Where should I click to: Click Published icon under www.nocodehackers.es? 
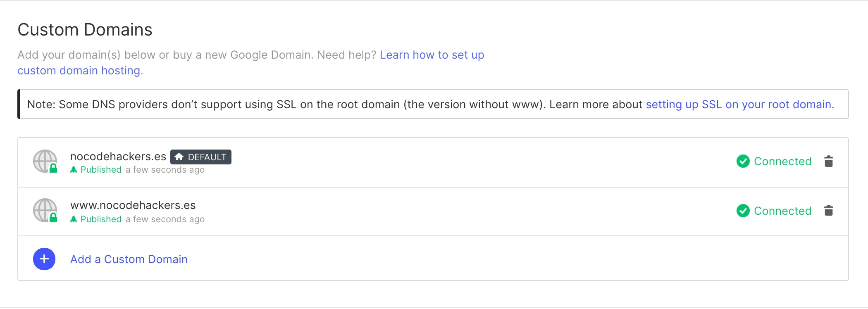pos(74,219)
